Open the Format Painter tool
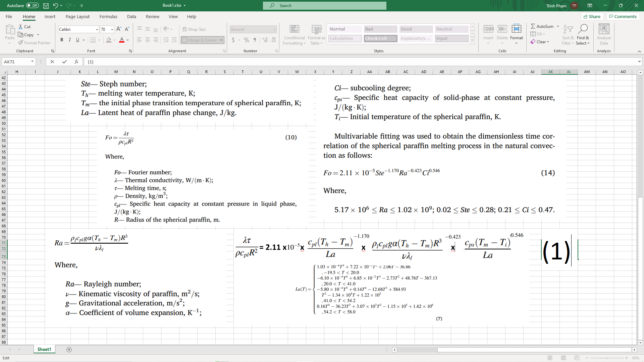 (35, 43)
